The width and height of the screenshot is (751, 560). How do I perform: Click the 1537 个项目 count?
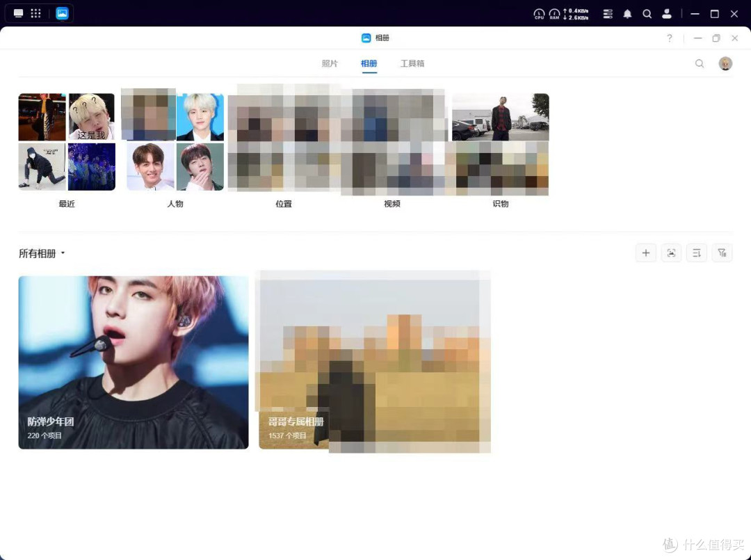[x=287, y=435]
